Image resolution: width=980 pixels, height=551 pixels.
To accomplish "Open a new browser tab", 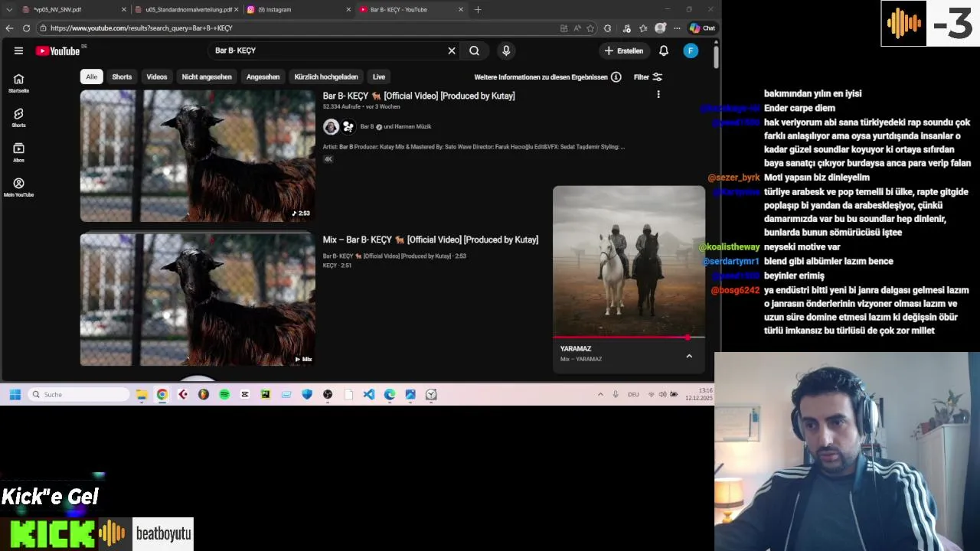I will (478, 9).
